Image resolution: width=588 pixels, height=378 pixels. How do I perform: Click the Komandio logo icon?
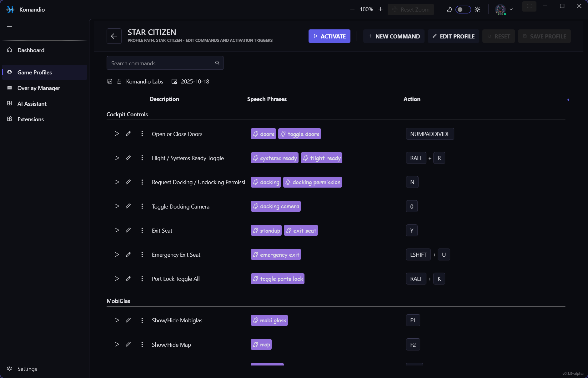tap(10, 9)
